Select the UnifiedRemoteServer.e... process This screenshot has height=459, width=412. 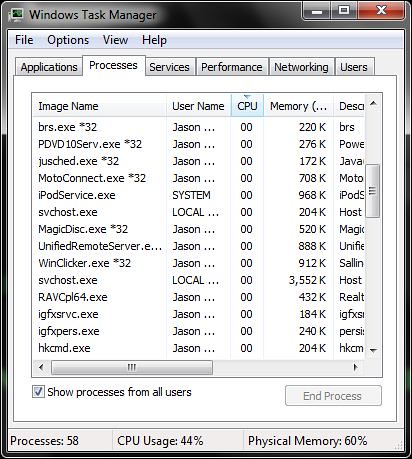click(x=199, y=246)
